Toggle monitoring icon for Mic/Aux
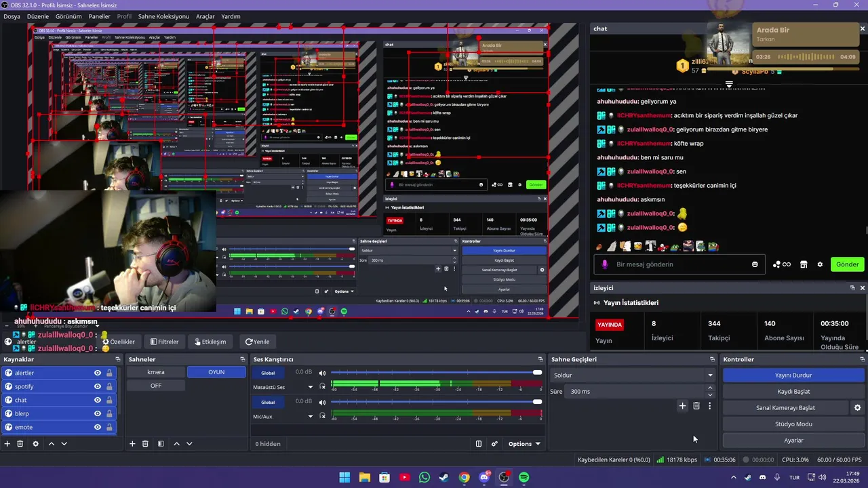Image resolution: width=868 pixels, height=488 pixels. (x=323, y=416)
